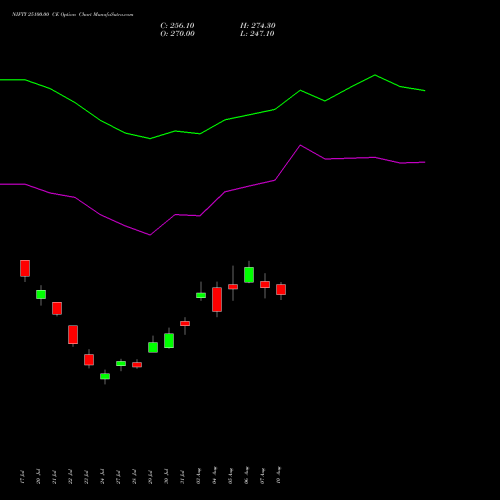Click the tall red candlestick for 04 Aug
The image size is (500, 500).
[217, 300]
